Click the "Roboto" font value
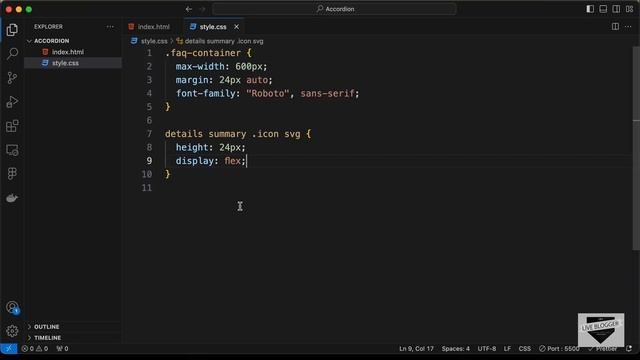The image size is (640, 360). coord(268,93)
